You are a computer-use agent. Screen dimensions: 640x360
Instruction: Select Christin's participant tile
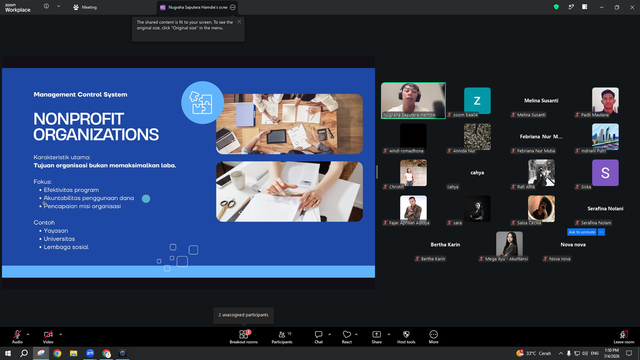413,173
